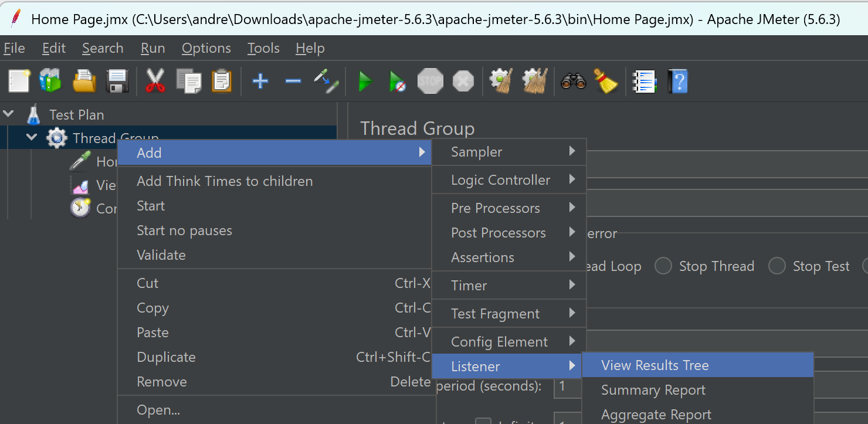This screenshot has height=424, width=868.
Task: Click the Search binoculars icon
Action: coord(573,81)
